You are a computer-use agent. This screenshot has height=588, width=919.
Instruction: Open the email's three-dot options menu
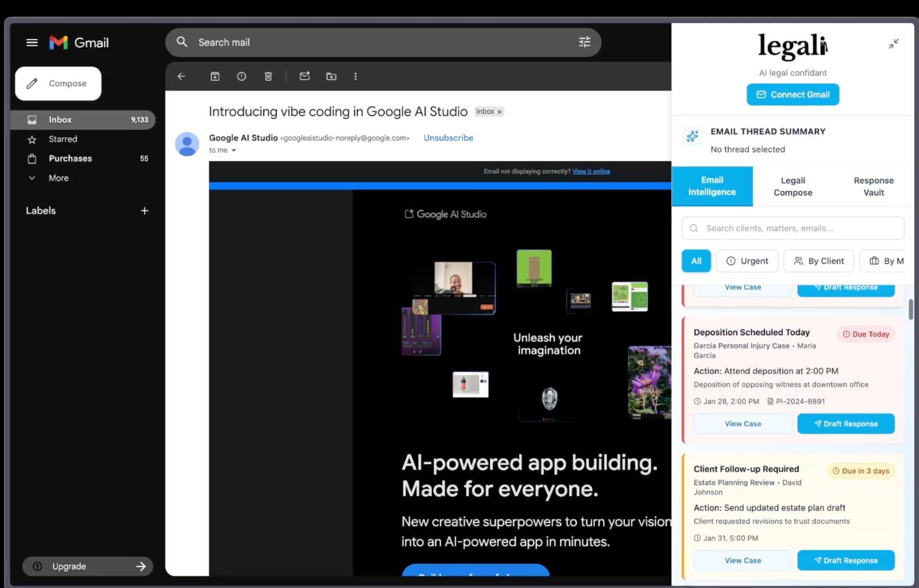tap(356, 76)
